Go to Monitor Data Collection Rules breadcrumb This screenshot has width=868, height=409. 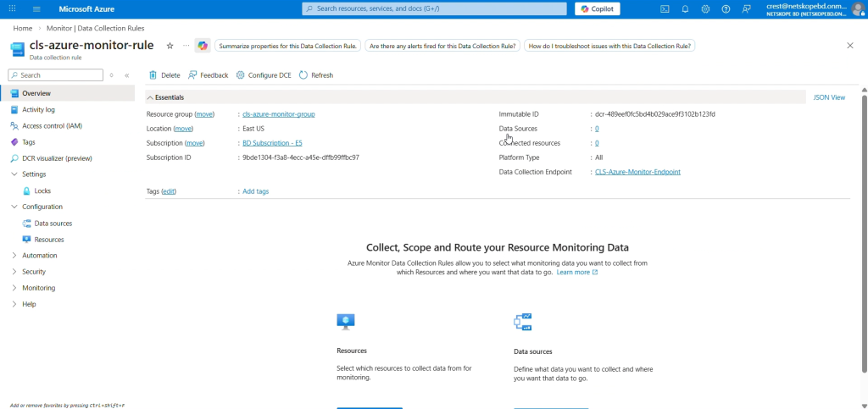pyautogui.click(x=96, y=28)
